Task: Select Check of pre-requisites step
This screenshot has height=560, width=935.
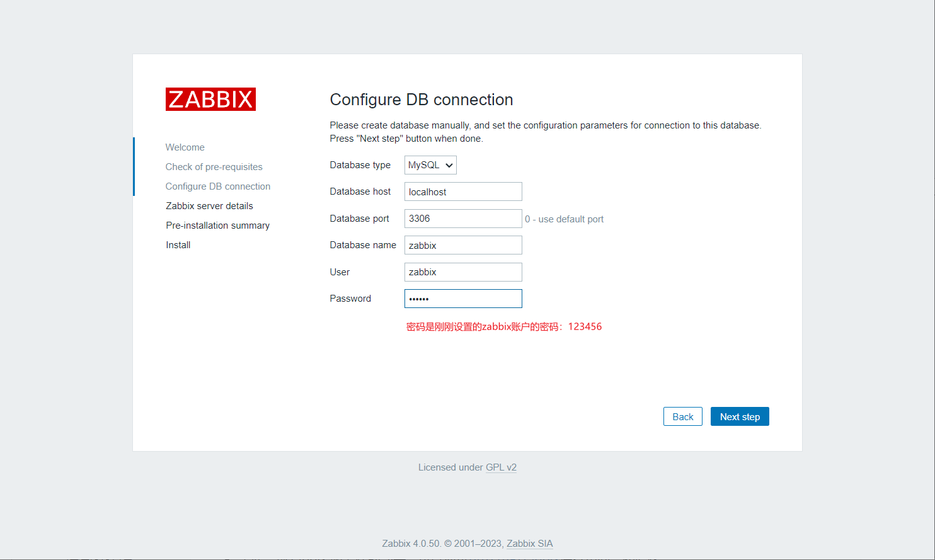Action: (x=214, y=167)
